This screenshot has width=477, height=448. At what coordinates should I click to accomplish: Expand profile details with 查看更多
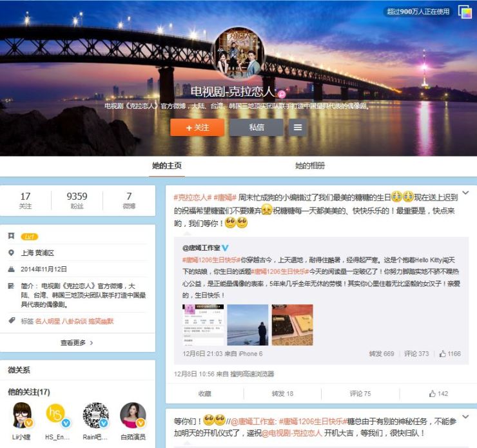point(77,343)
